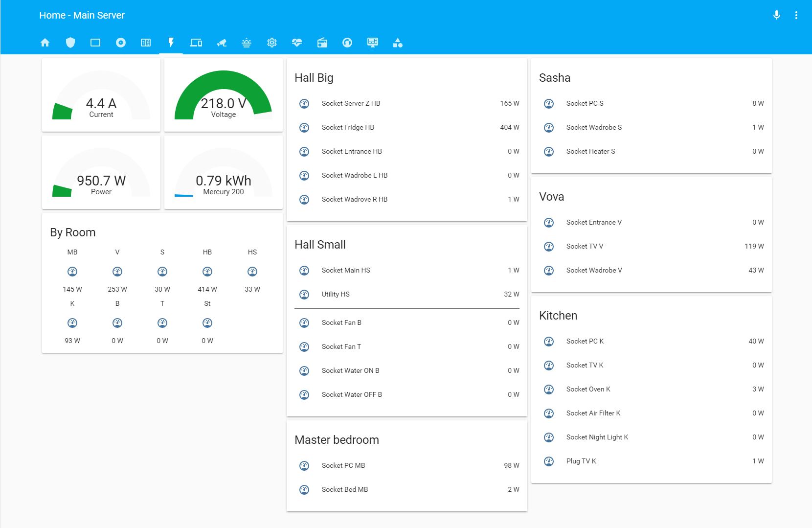Open Socket Fridge HB entity row
This screenshot has width=812, height=528.
point(407,127)
